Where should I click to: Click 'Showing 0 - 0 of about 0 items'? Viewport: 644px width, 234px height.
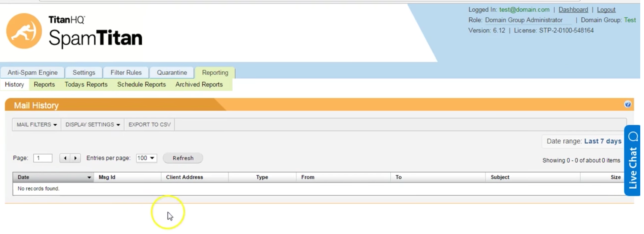pos(581,160)
